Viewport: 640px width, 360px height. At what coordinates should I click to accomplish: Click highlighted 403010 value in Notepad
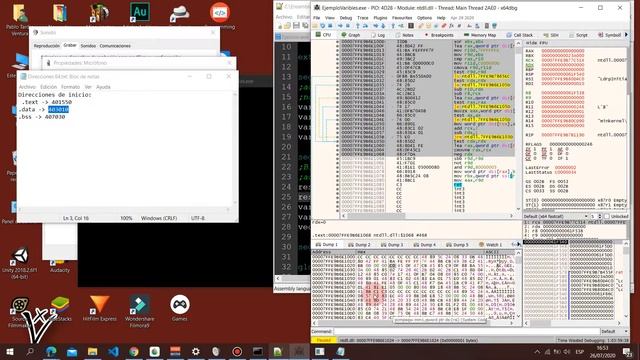point(58,109)
